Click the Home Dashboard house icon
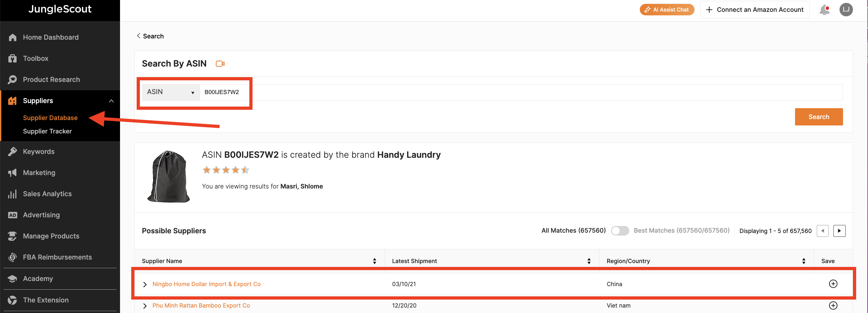Screen dimensions: 868x313 [12, 37]
